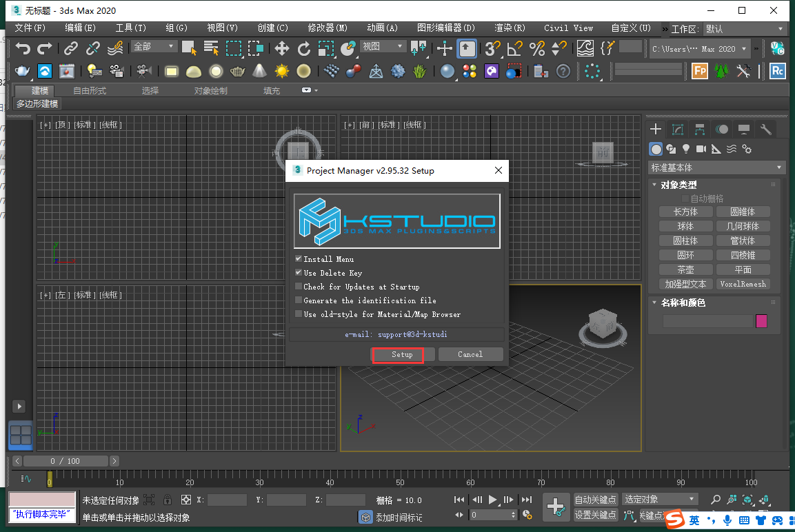Screen dimensions: 795x532
Task: Switch to the 对象绘制 ribbon tab
Action: point(210,91)
